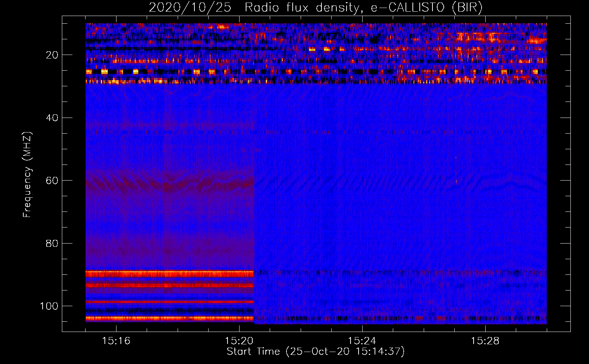Click the 15:28 time tick label
Image resolution: width=589 pixels, height=364 pixels.
click(485, 341)
